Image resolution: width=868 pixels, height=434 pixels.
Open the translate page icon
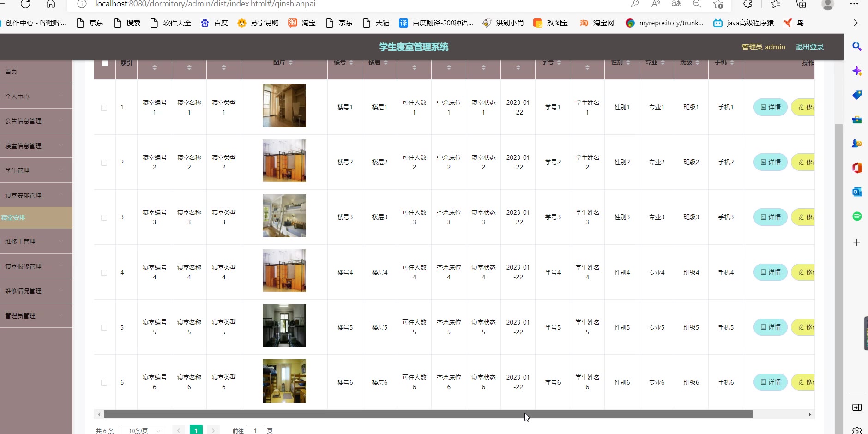[676, 4]
